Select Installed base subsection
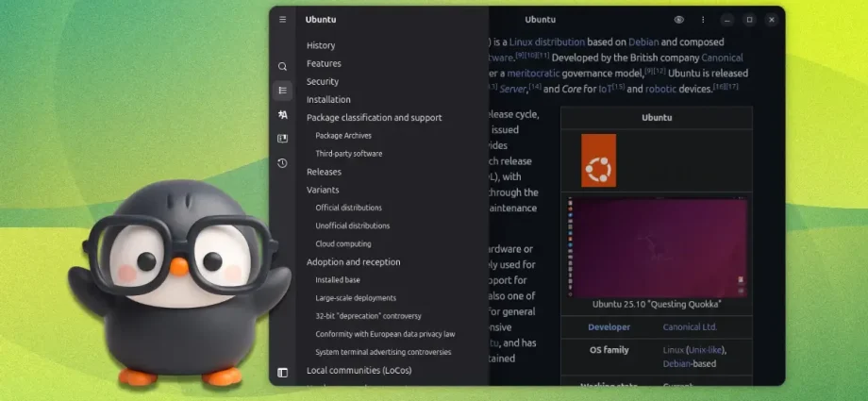This screenshot has height=401, width=868. pyautogui.click(x=338, y=279)
